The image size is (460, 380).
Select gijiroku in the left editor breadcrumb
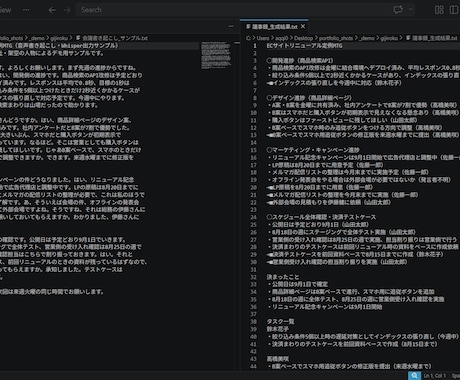pos(59,38)
